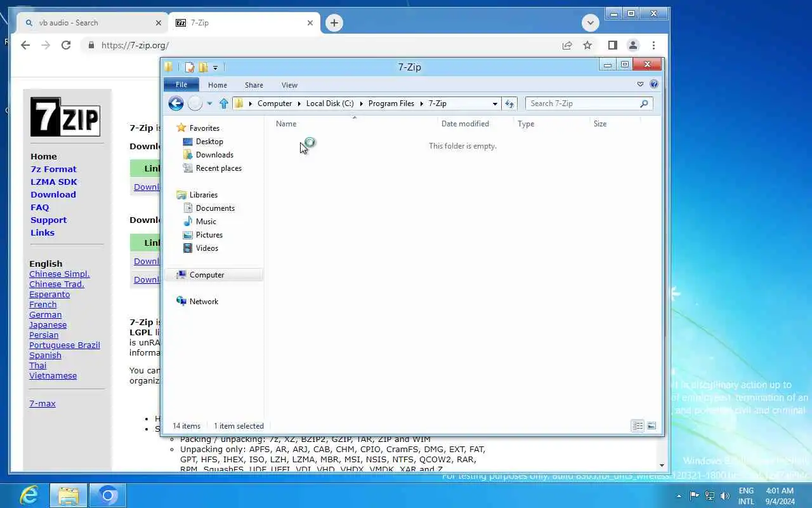Click New folder icon in quick access toolbar
The height and width of the screenshot is (508, 812).
[203, 67]
